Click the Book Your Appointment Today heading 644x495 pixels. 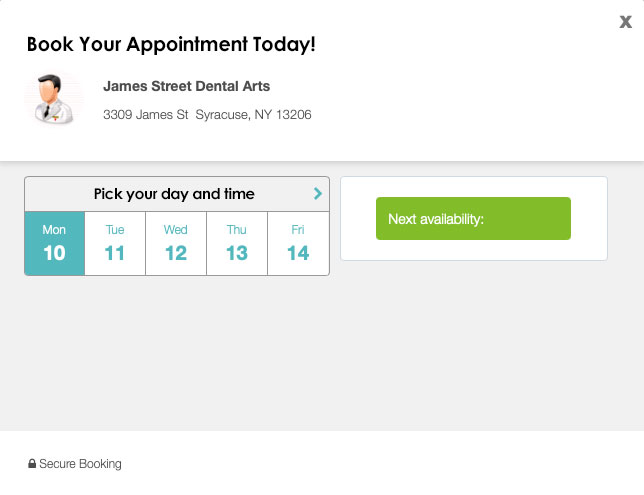tap(171, 45)
